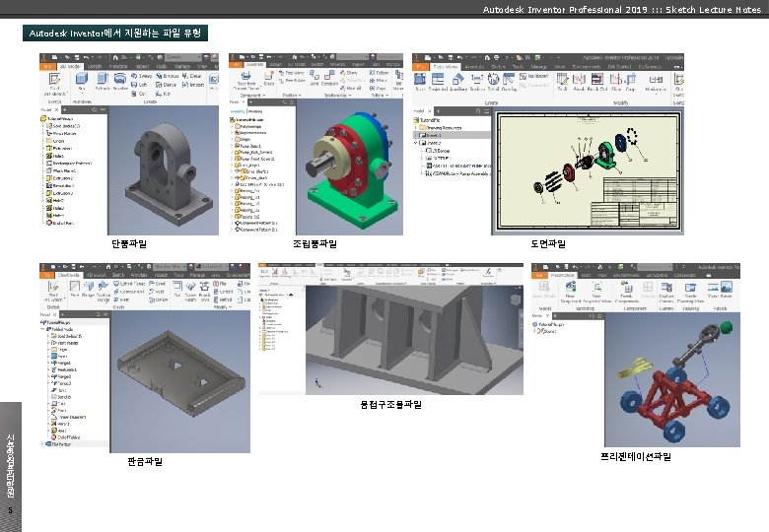769x532 pixels.
Task: Click Unfold in sheet metal window
Action: pyautogui.click(x=223, y=292)
